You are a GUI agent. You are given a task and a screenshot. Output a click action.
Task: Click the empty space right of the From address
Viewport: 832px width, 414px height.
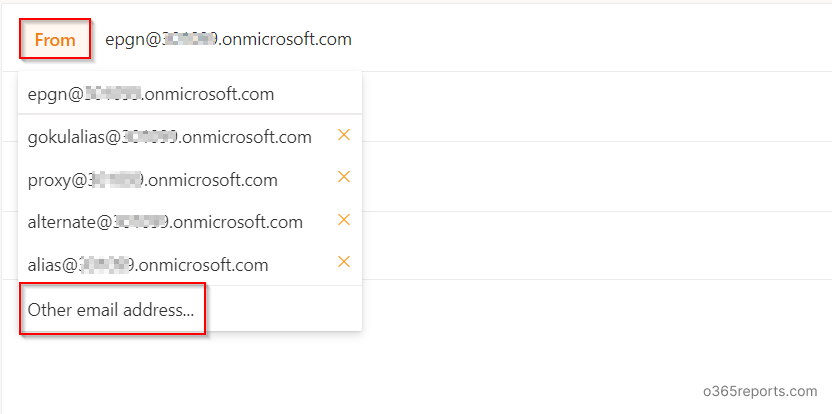[592, 39]
